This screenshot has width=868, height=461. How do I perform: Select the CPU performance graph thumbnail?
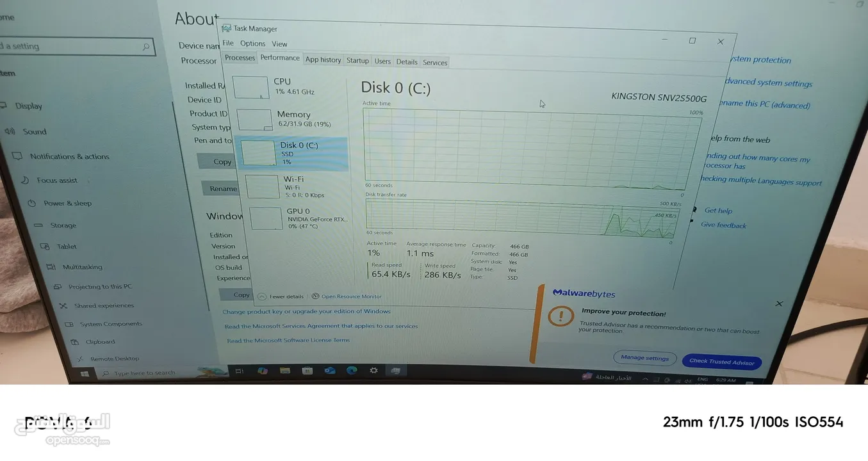tap(250, 88)
